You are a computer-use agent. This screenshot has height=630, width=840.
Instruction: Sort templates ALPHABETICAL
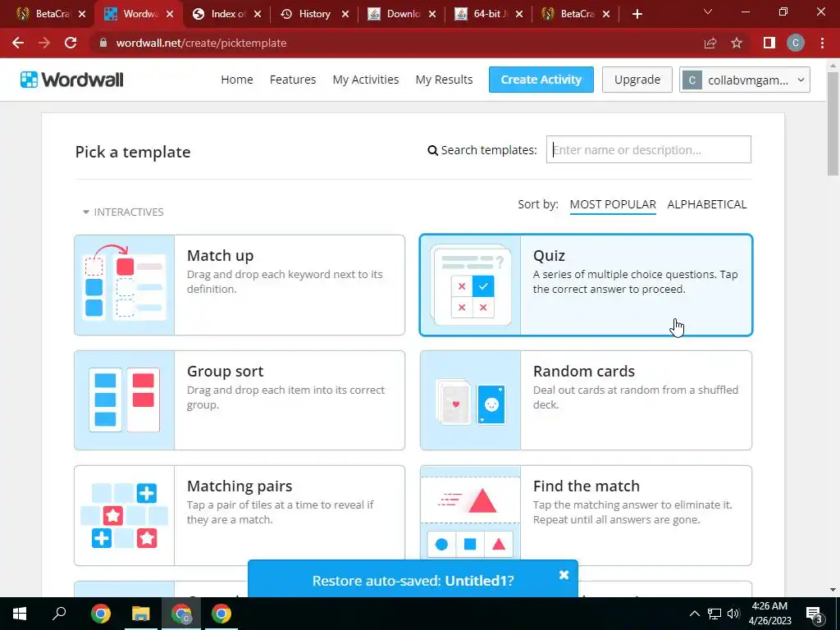[x=706, y=204]
